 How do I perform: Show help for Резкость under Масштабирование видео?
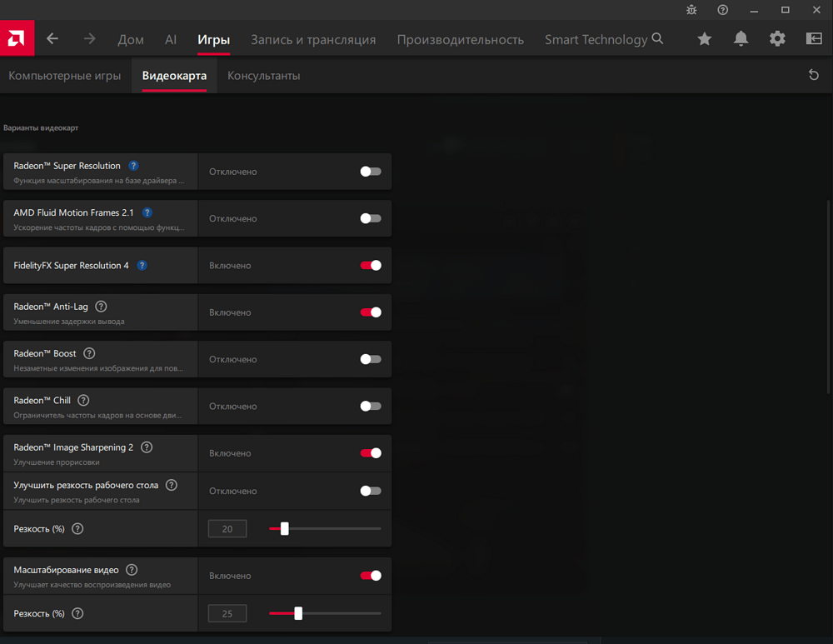click(77, 613)
